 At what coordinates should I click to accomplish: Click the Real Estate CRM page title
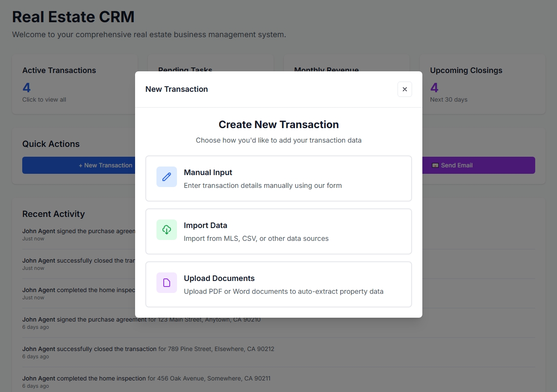point(73,17)
